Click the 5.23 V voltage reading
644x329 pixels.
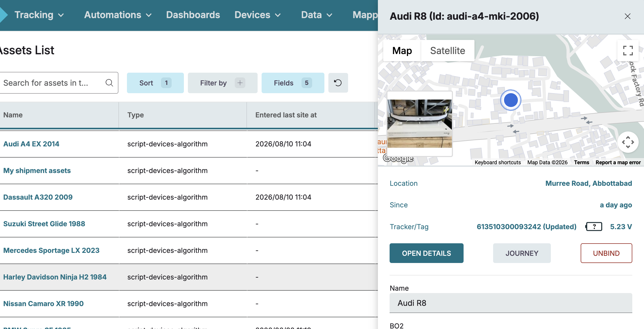pyautogui.click(x=621, y=227)
